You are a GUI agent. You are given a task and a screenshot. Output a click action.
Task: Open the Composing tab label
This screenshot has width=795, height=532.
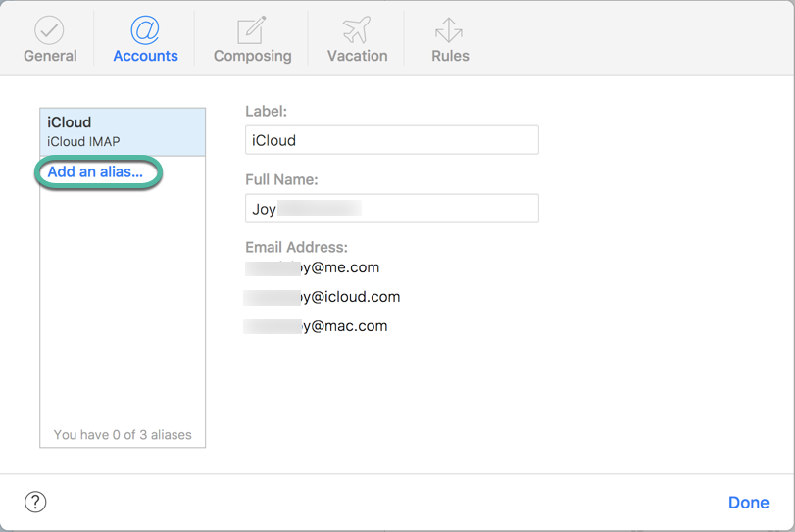[252, 56]
